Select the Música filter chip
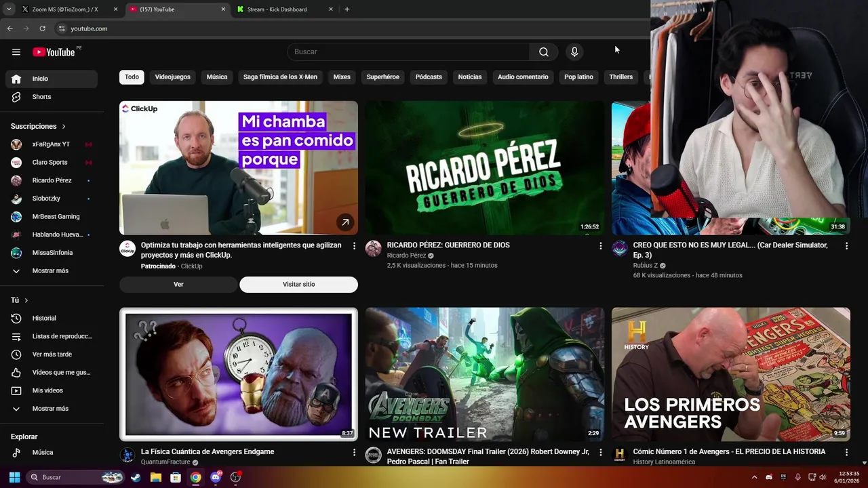Image resolution: width=868 pixels, height=488 pixels. click(x=217, y=77)
